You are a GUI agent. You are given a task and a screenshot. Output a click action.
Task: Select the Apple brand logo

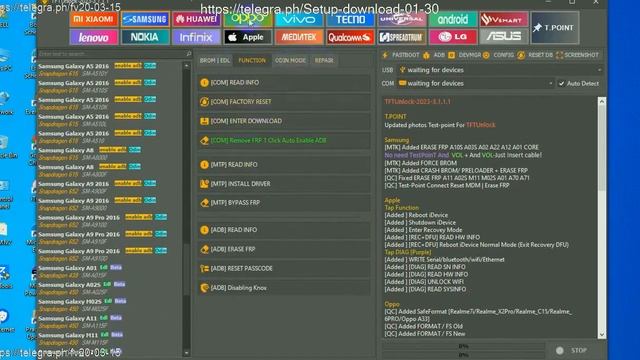pos(248,37)
